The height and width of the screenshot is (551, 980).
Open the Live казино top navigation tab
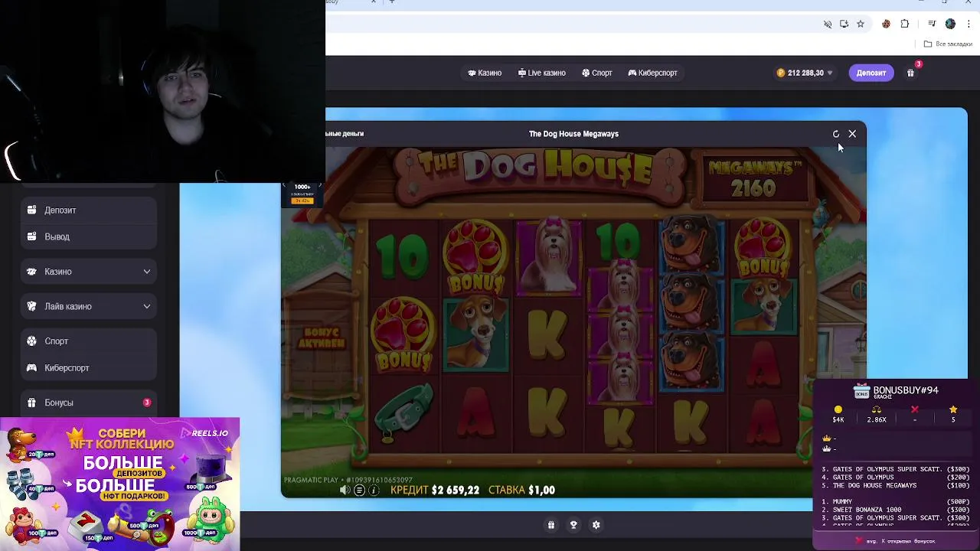[541, 73]
